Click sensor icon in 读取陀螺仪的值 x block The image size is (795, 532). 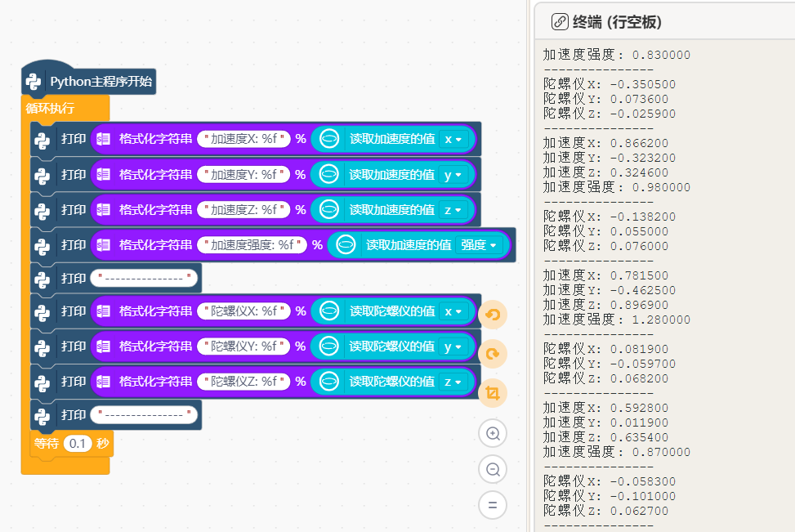pos(329,311)
